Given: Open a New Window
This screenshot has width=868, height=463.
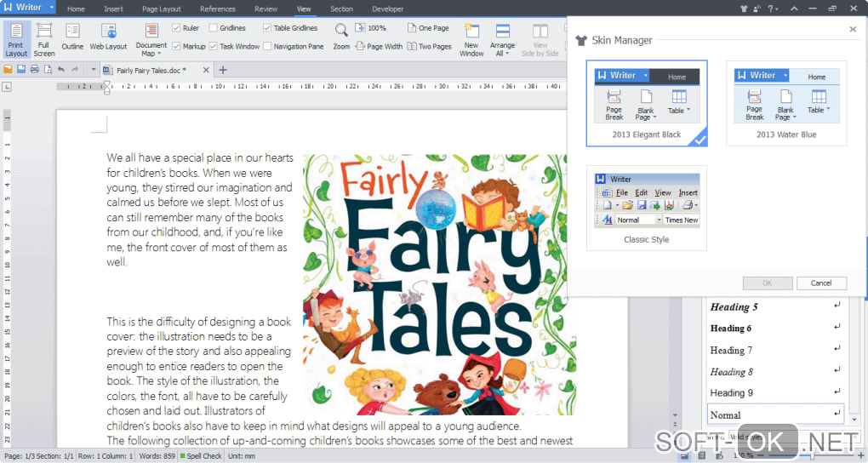Looking at the screenshot, I should click(471, 38).
